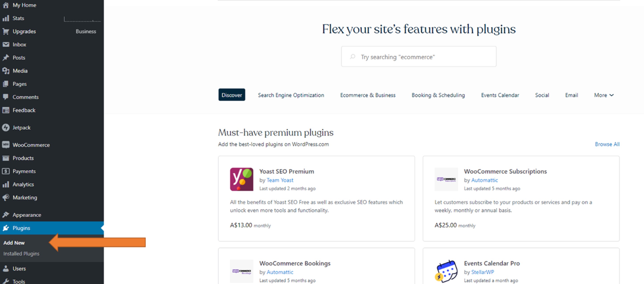Expand the More categories dropdown

(x=604, y=95)
